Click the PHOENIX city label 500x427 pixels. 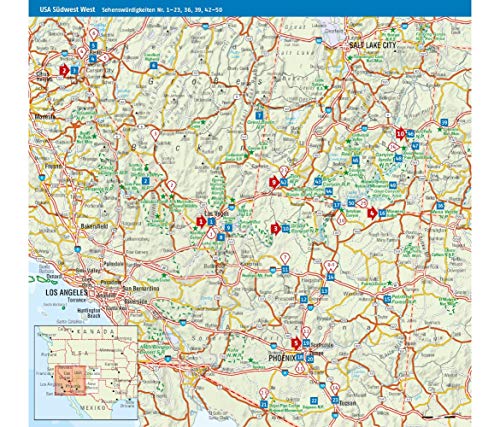coord(282,358)
